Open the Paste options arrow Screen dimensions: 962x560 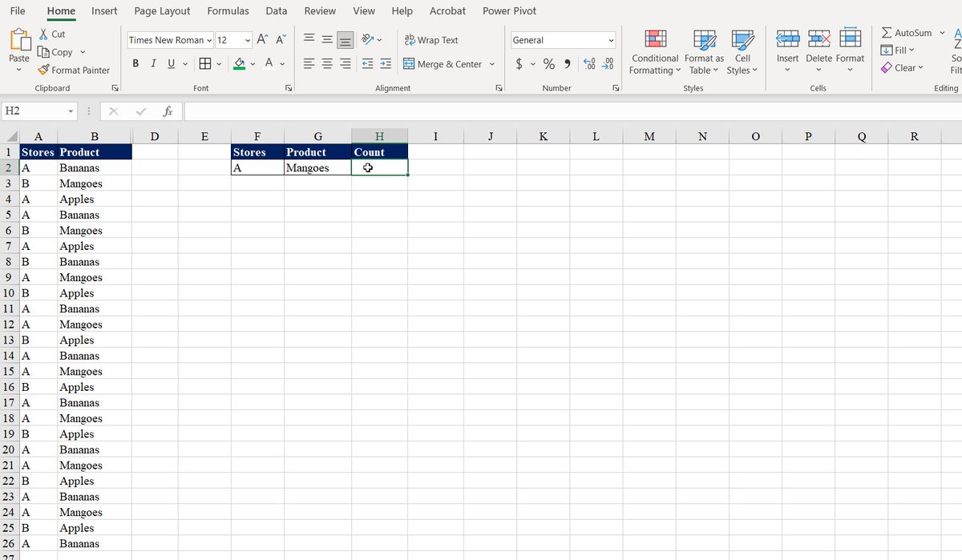click(x=19, y=71)
